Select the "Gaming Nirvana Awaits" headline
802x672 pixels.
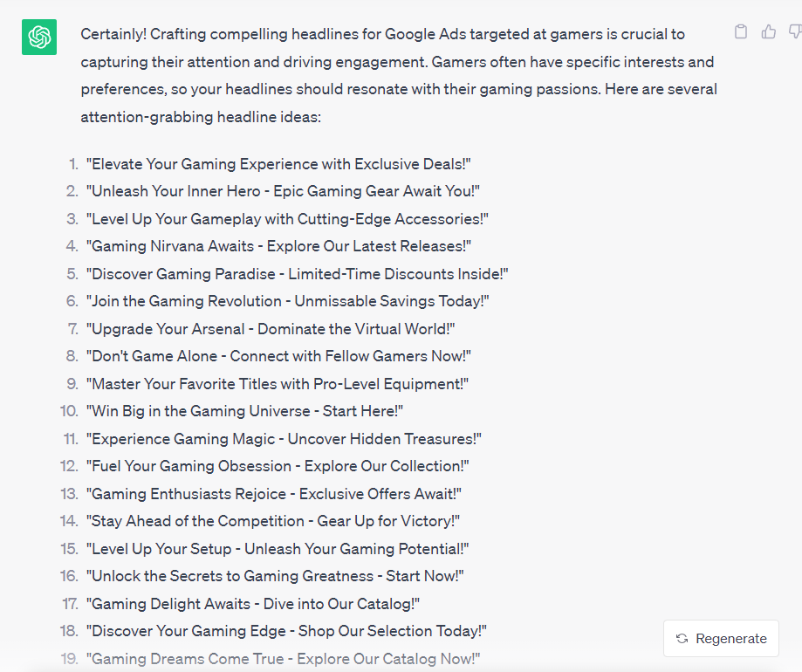click(280, 246)
